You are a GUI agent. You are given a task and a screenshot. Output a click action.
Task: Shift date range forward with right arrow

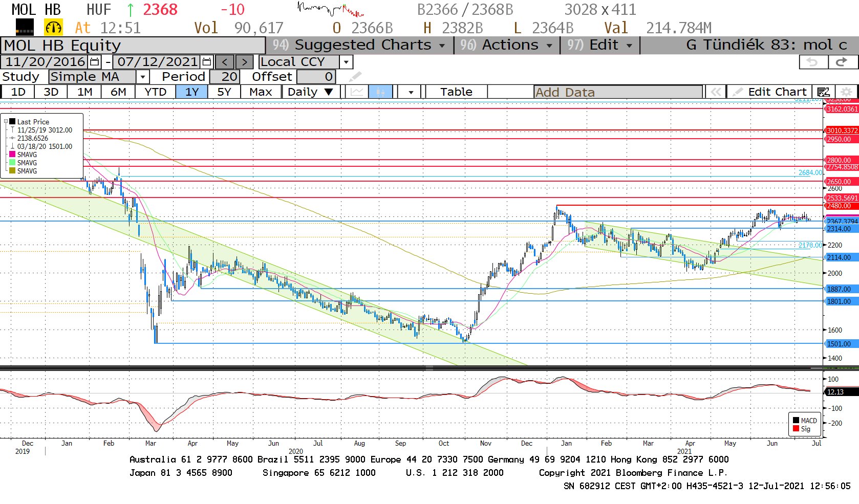pos(244,62)
